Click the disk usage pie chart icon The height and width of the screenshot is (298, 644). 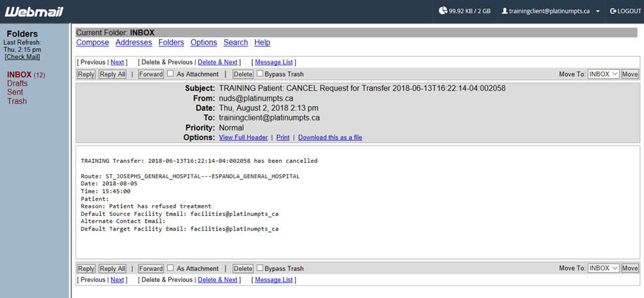[x=443, y=11]
